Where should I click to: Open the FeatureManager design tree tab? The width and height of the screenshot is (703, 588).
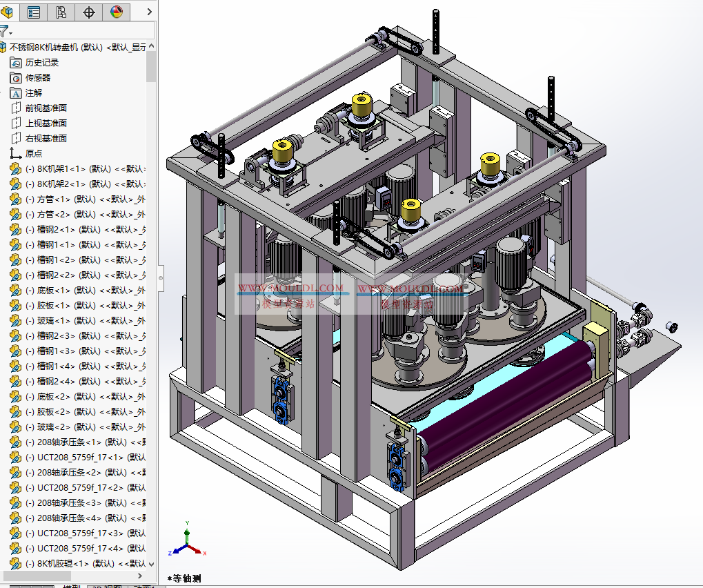[x=8, y=12]
